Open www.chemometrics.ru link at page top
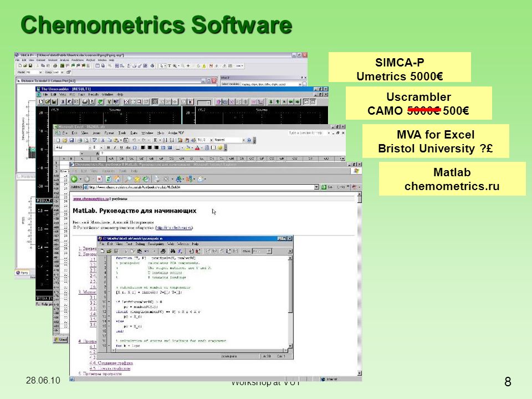This screenshot has width=532, height=399. point(91,199)
